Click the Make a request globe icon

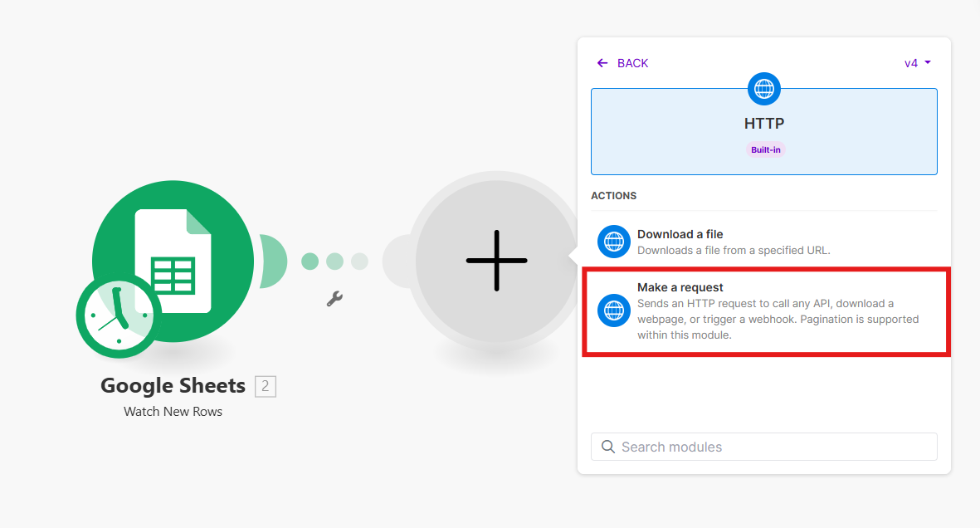pyautogui.click(x=614, y=310)
